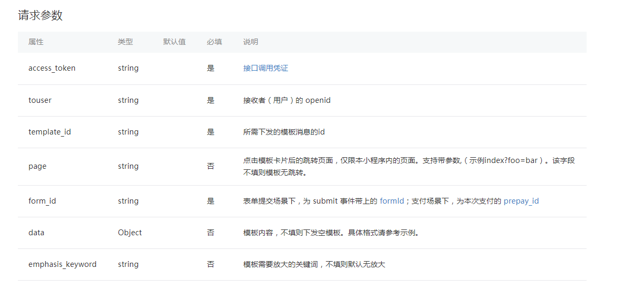Viewport: 644px width, 288px height.
Task: Click 否 in the page row
Action: click(211, 166)
